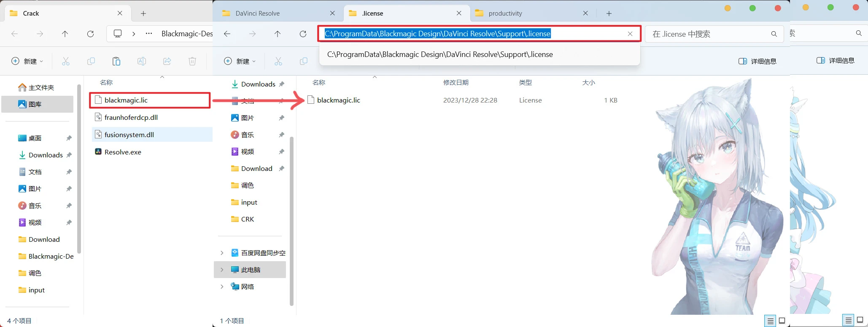Click the Cut scissors icon in Crack window
The width and height of the screenshot is (868, 327).
pos(66,61)
